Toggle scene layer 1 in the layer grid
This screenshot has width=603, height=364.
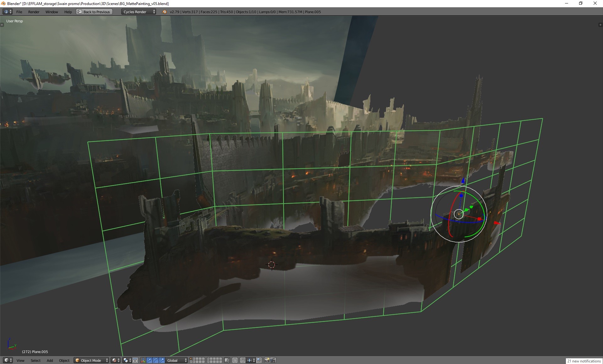pos(191,359)
